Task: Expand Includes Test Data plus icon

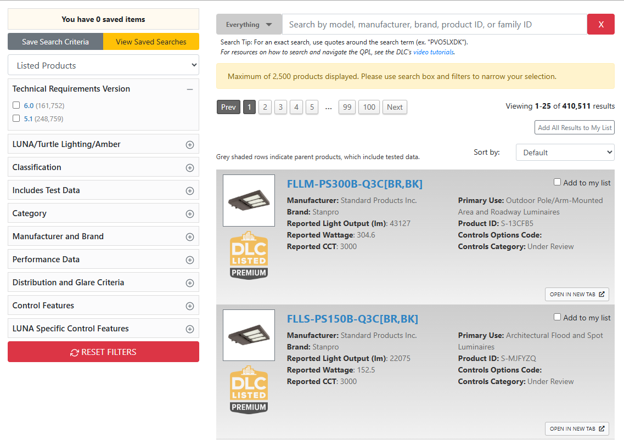Action: coord(190,191)
